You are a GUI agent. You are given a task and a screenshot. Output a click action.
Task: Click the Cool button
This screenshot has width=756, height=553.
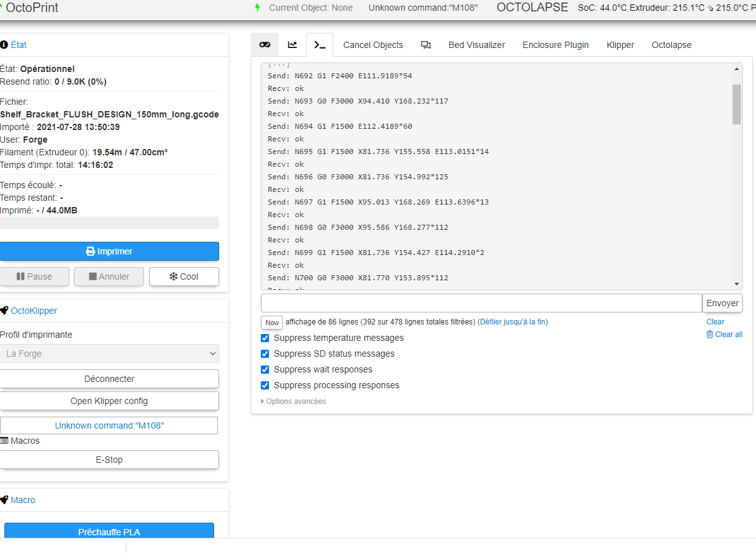point(184,276)
